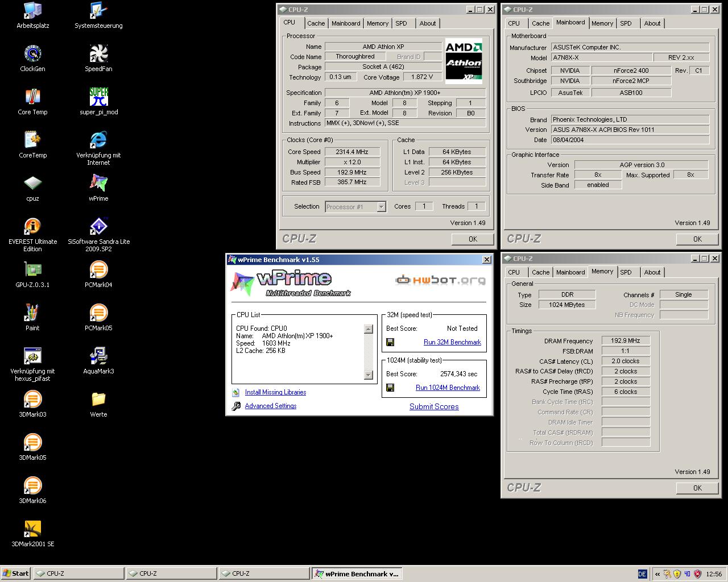Image resolution: width=728 pixels, height=582 pixels.
Task: Click the CAS# Latency value 2.0 clocks
Action: [626, 361]
